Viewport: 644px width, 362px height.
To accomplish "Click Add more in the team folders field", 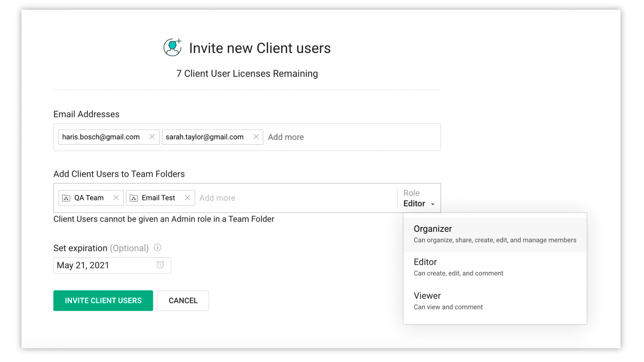I will click(x=217, y=198).
